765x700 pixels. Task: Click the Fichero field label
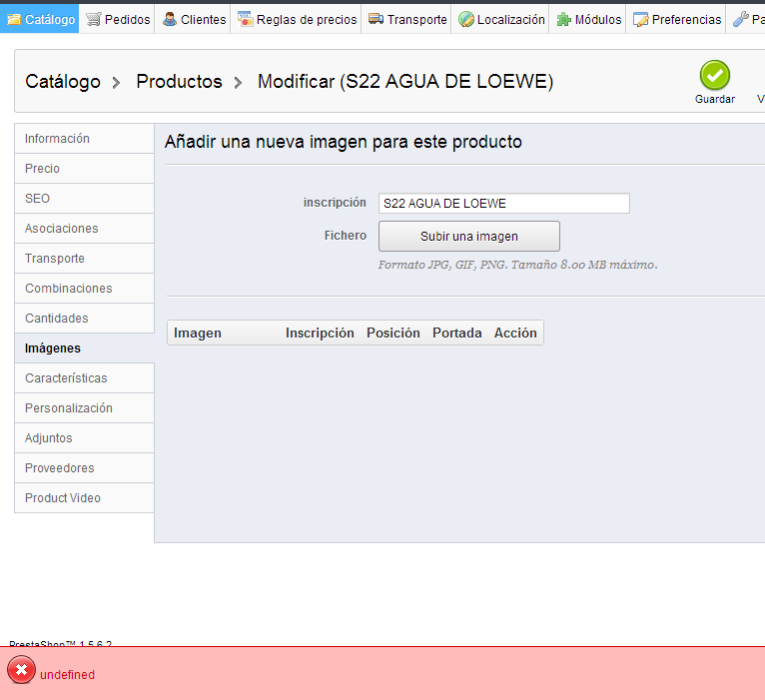[346, 235]
